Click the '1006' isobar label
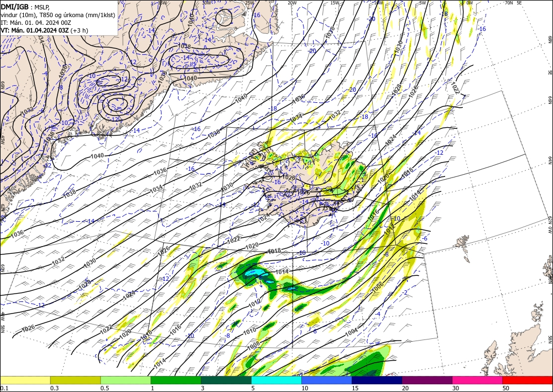This screenshot has width=553, height=392. tap(378, 289)
